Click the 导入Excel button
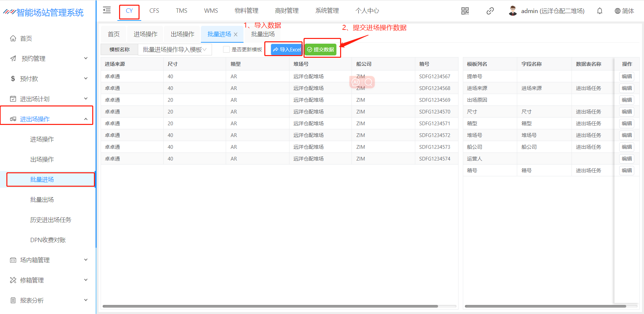 pyautogui.click(x=287, y=49)
